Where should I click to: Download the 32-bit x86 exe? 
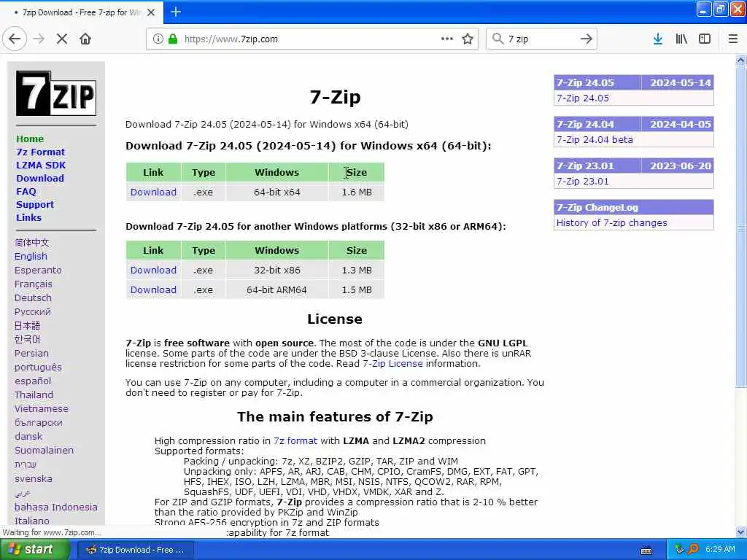point(153,270)
